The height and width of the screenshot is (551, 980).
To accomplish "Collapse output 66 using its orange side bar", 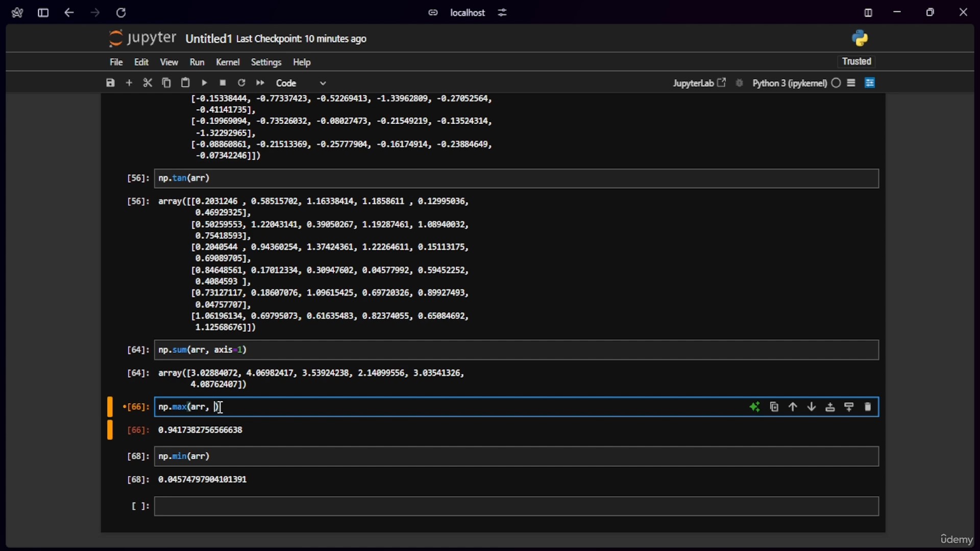I will 110,430.
